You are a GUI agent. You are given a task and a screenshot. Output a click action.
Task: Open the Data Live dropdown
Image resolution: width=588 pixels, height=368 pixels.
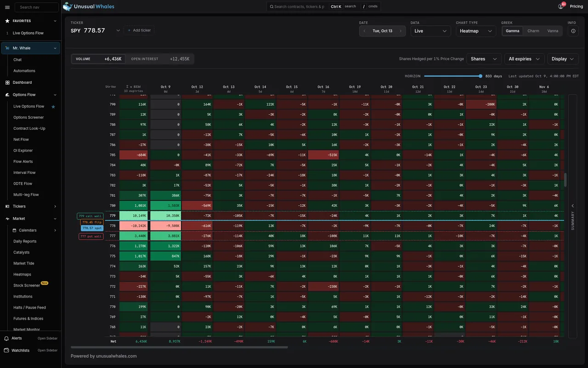[430, 31]
